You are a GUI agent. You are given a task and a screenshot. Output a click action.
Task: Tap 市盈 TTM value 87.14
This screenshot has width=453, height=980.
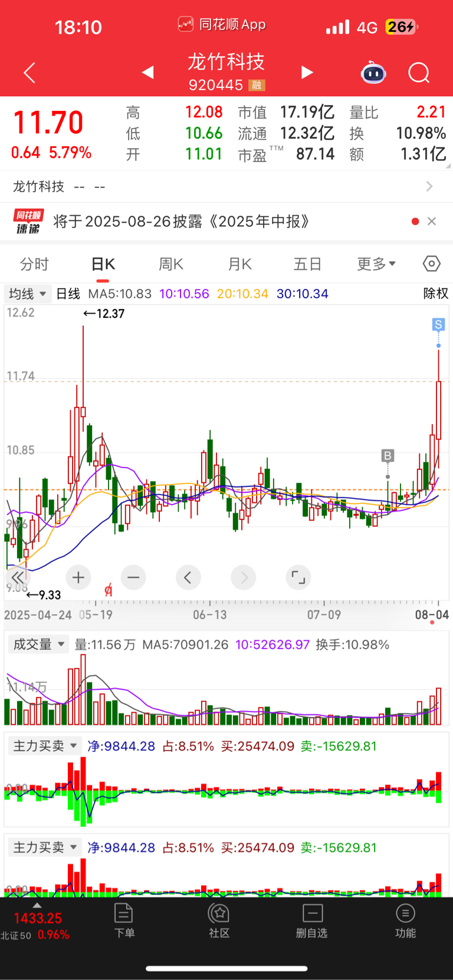[x=315, y=154]
